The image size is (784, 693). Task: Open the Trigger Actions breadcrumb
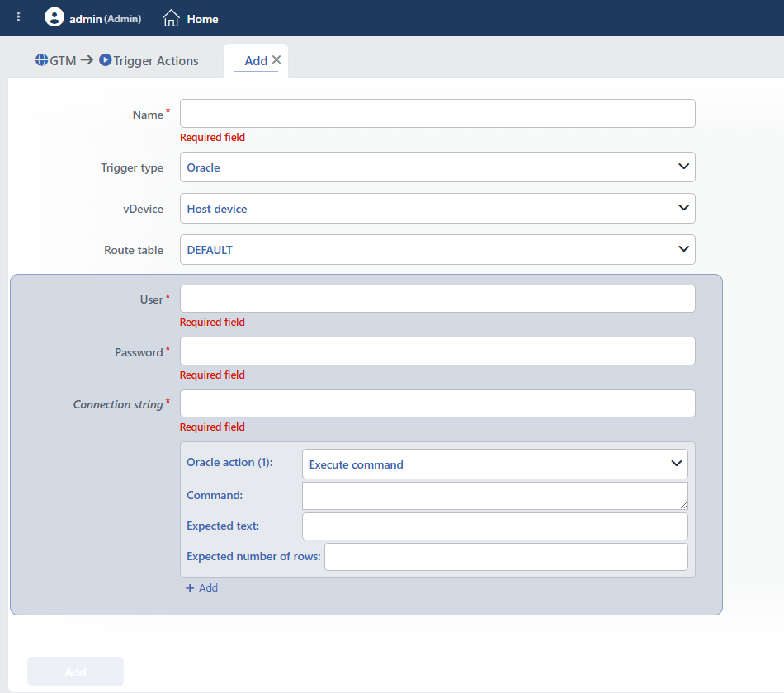(x=155, y=61)
